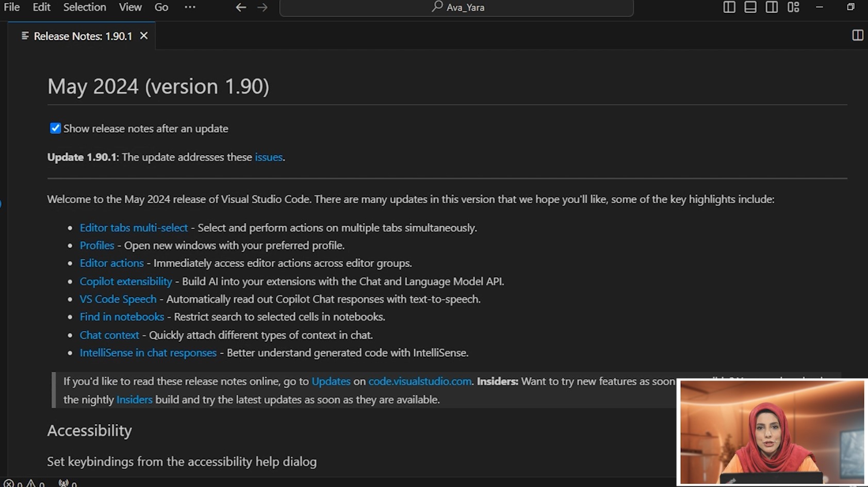Open the File menu
Image resolution: width=868 pixels, height=487 pixels.
click(11, 7)
